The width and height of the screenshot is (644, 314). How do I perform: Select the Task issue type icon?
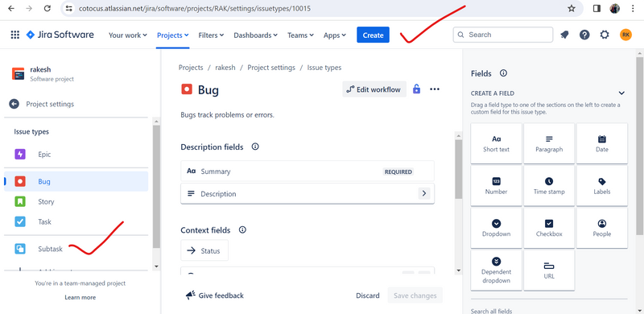click(x=19, y=222)
